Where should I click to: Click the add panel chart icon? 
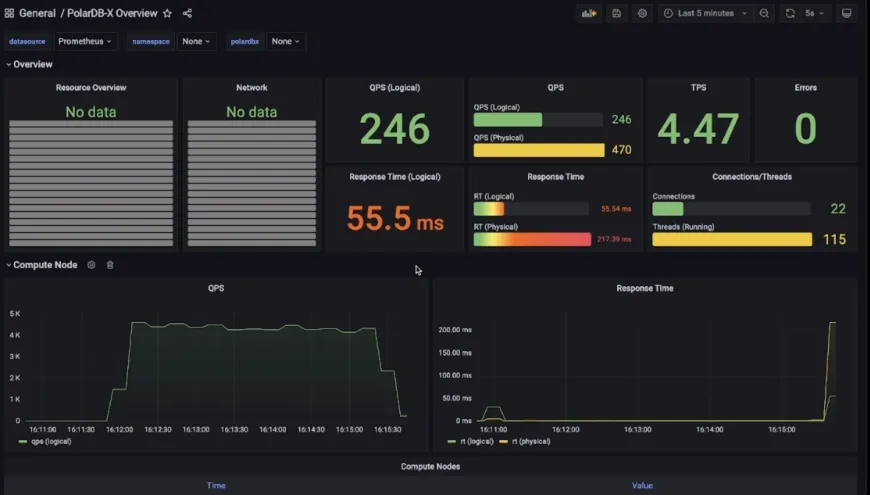coord(589,13)
